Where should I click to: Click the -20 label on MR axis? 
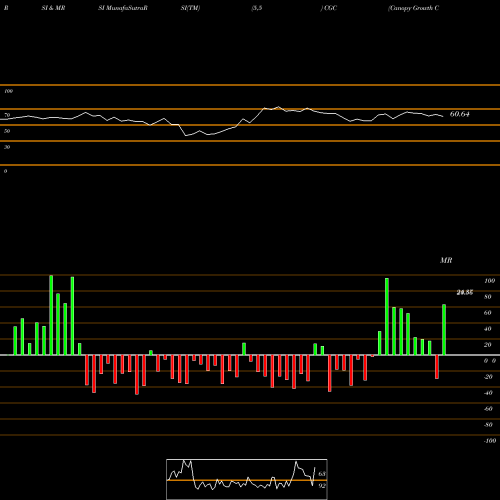coord(488,377)
